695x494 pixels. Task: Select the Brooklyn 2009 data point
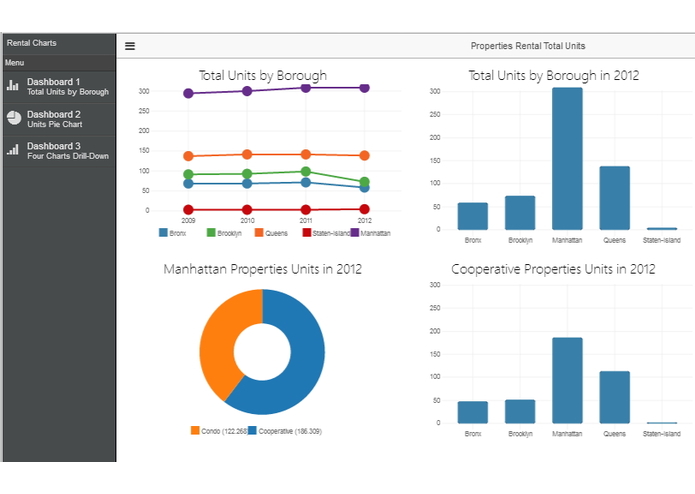188,174
